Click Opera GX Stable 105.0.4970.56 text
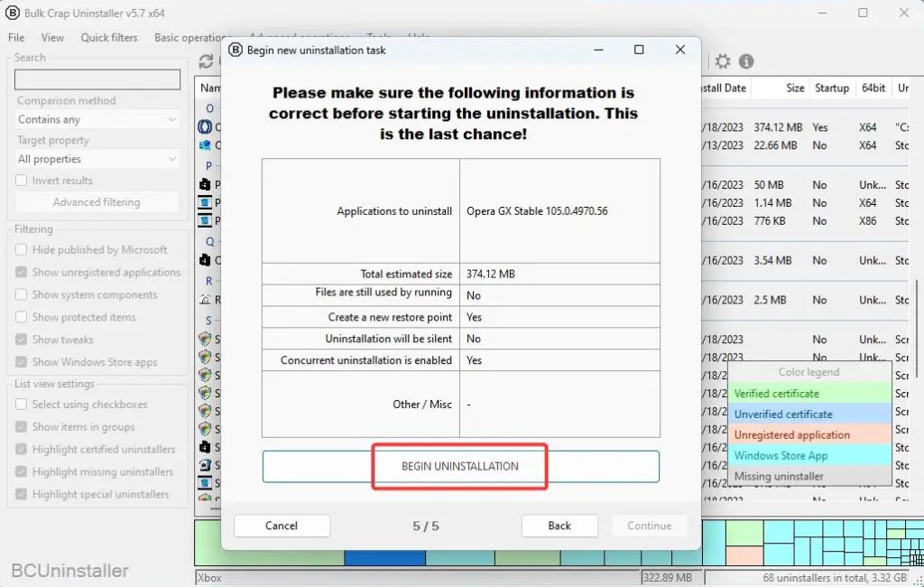This screenshot has height=587, width=924. coord(537,210)
